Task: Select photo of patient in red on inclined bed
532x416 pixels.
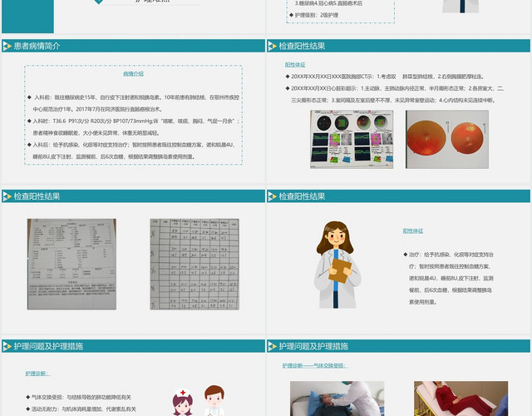Action: pyautogui.click(x=461, y=399)
